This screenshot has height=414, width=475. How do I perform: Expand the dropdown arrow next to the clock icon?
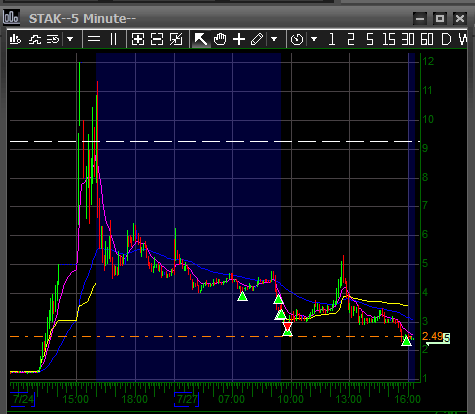click(x=314, y=39)
